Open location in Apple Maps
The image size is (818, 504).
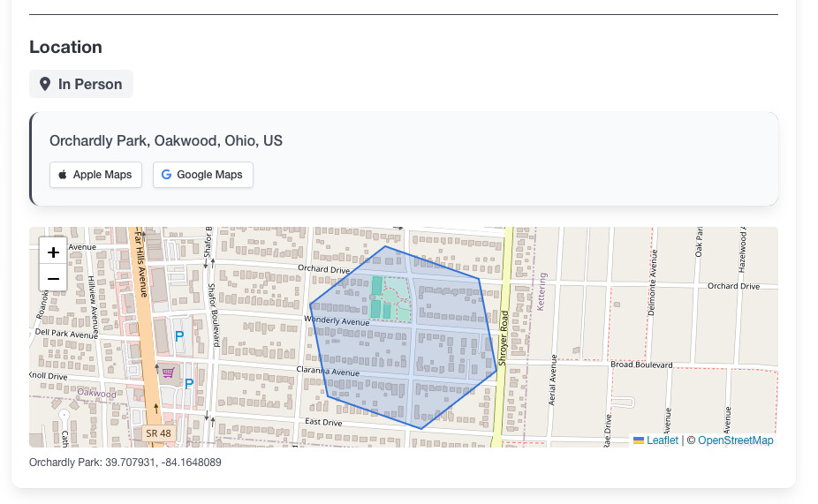pyautogui.click(x=95, y=175)
